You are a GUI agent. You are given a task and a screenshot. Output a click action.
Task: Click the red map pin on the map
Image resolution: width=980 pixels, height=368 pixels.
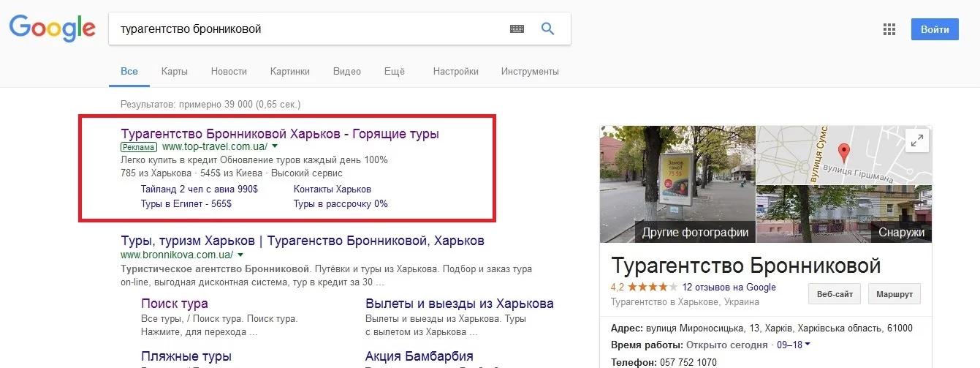843,153
